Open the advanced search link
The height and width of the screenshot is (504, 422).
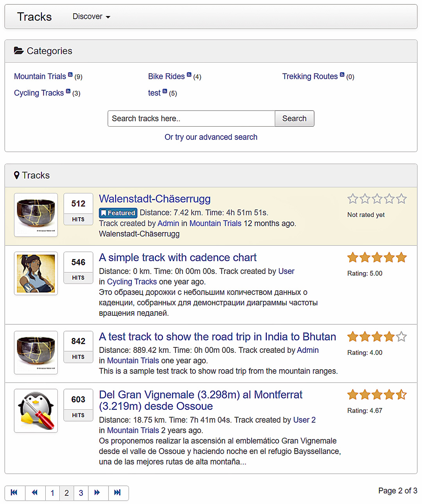(x=211, y=137)
